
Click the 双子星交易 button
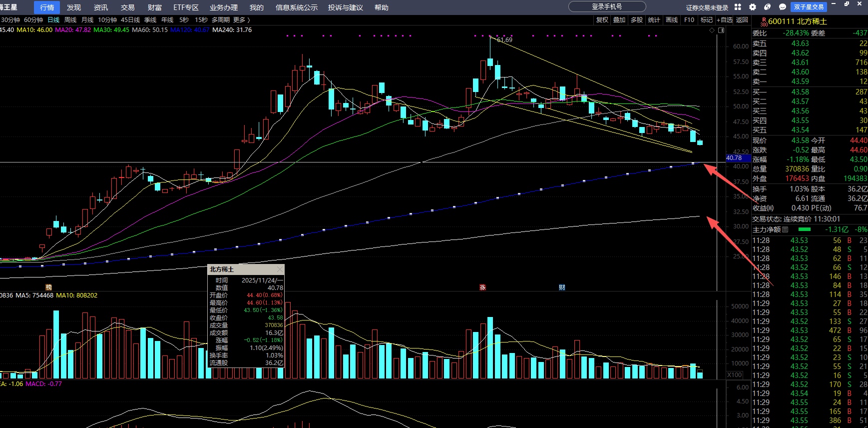pos(809,7)
